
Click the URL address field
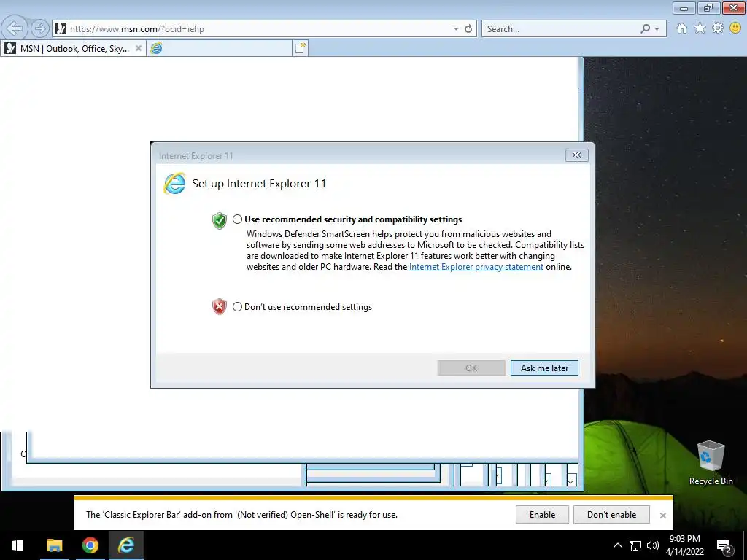tap(258, 29)
